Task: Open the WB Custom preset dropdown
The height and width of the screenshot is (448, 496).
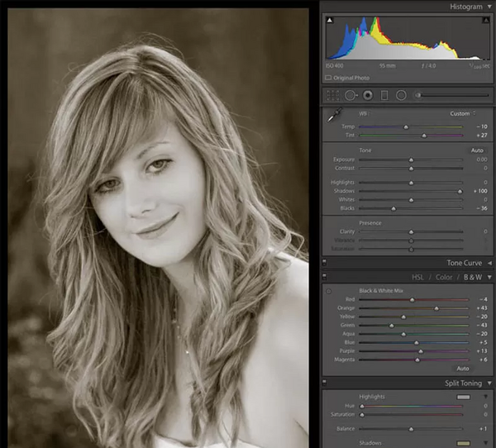Action: pos(463,113)
